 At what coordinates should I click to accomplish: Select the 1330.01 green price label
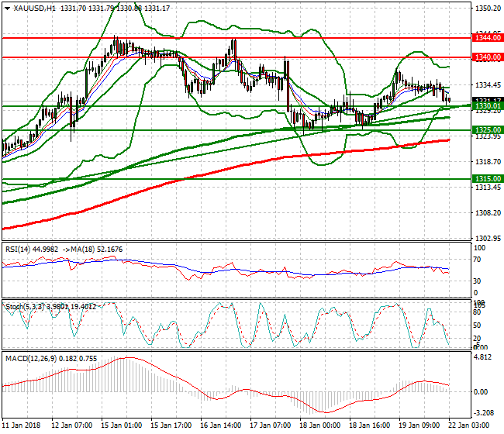488,106
